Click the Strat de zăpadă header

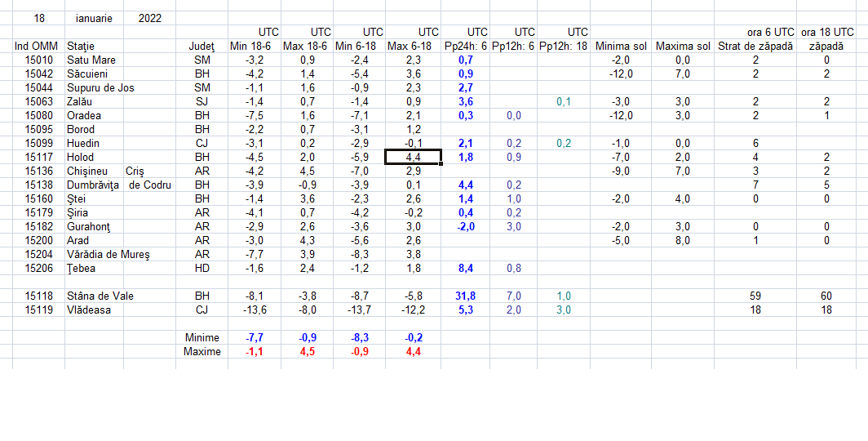tap(755, 46)
